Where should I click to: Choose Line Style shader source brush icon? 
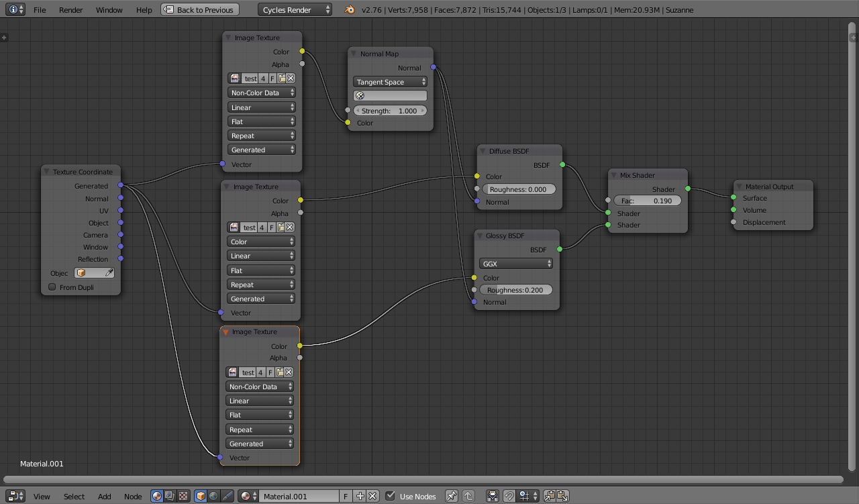(x=227, y=496)
